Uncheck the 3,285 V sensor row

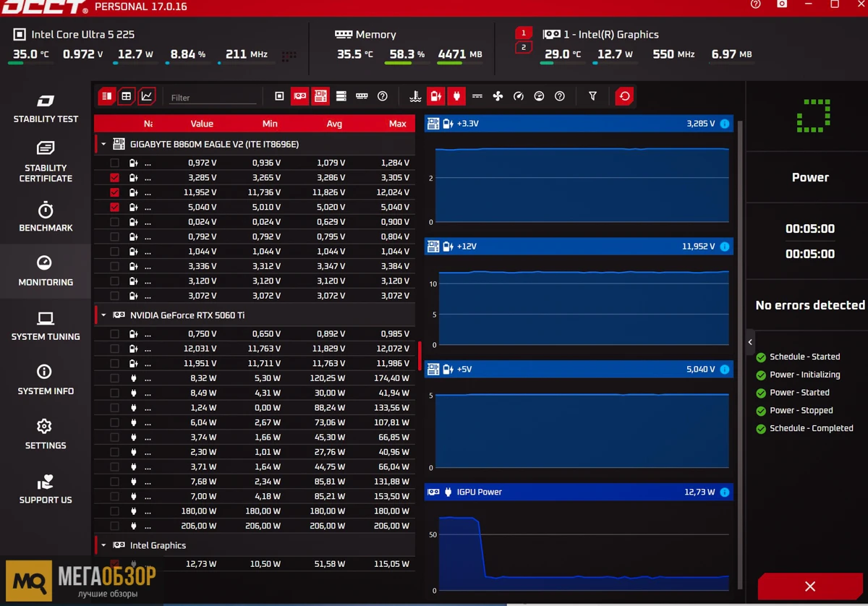[x=114, y=178]
